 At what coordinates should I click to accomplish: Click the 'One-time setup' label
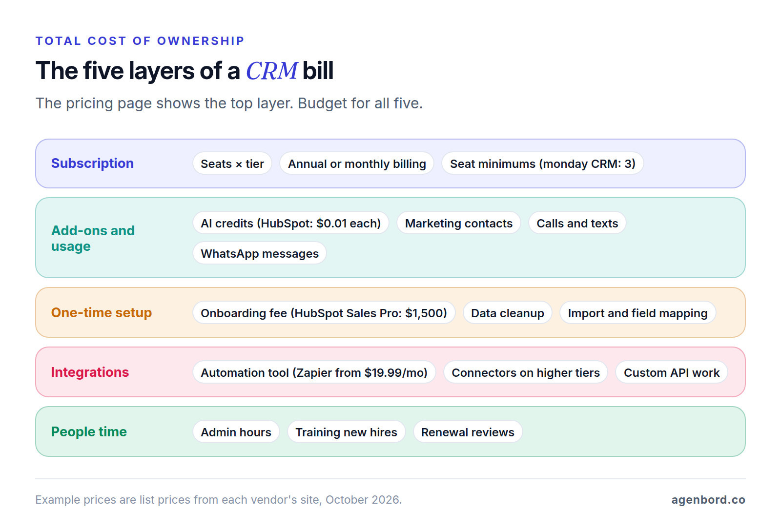coord(102,312)
